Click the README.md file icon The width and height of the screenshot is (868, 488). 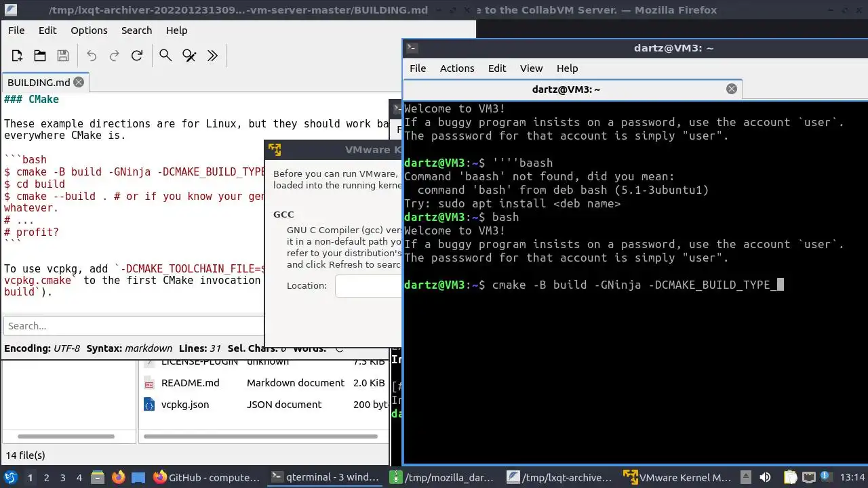coord(149,383)
